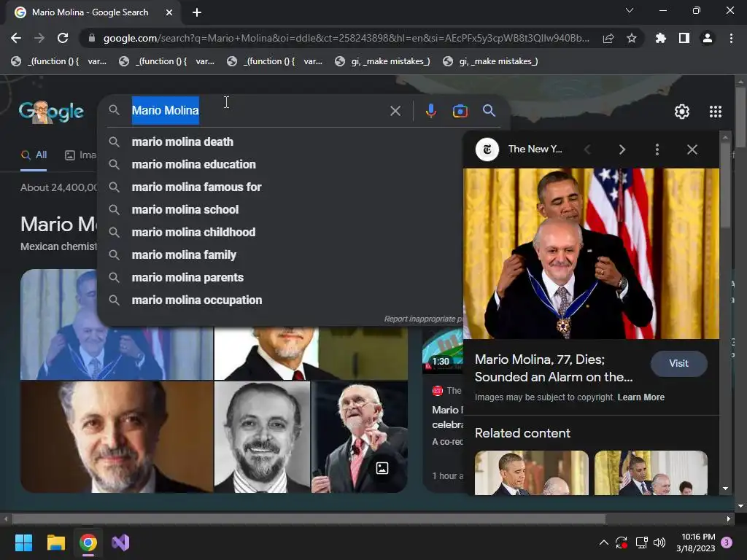Reload the Google search page
The height and width of the screenshot is (560, 747).
63,38
